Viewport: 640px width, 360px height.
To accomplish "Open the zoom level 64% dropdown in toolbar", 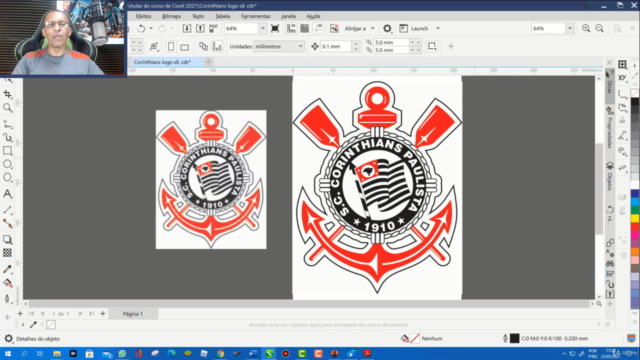I will pos(263,29).
